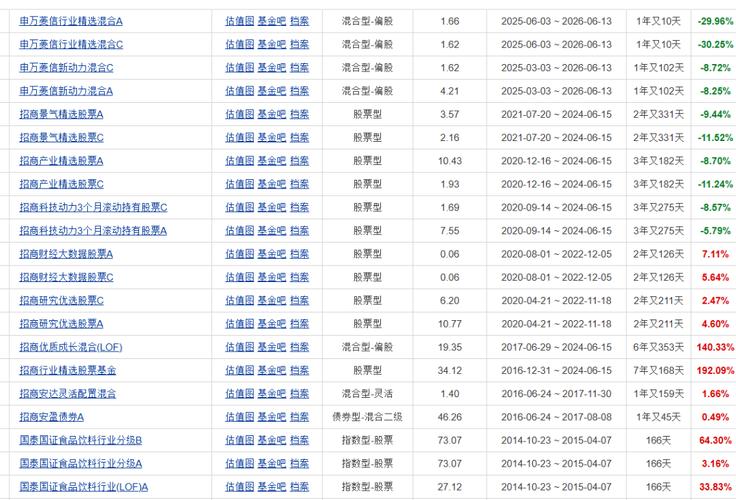Viewport: 736px width, 500px height.
Task: Open fund link 招商产业精选股票C
Action: (x=61, y=184)
